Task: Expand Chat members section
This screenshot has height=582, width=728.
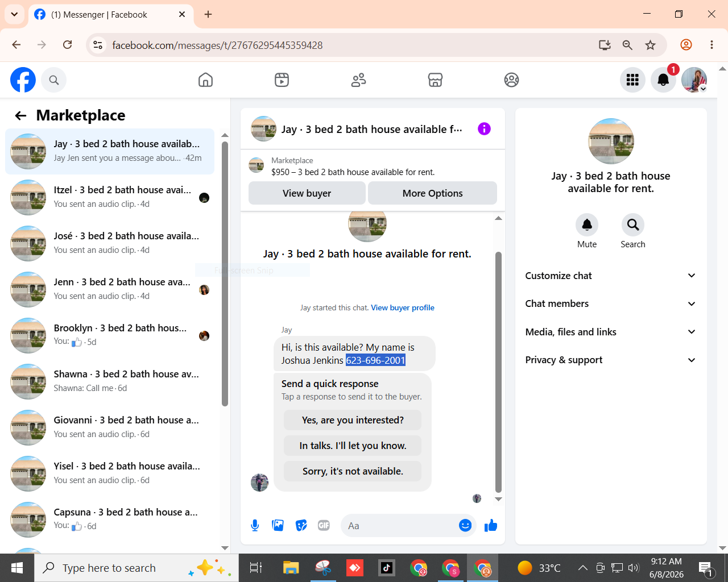Action: click(610, 304)
